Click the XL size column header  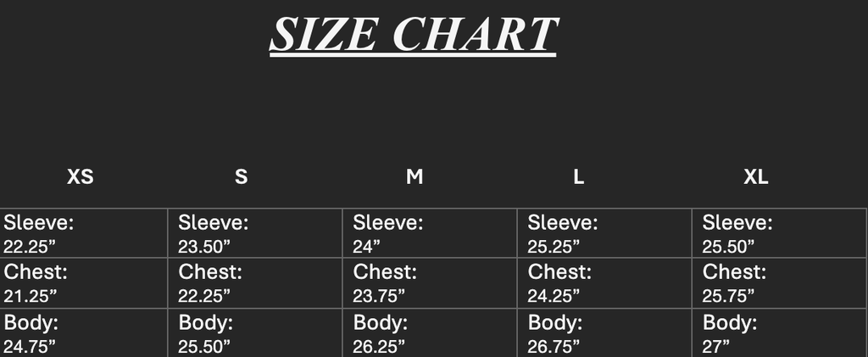point(755,177)
